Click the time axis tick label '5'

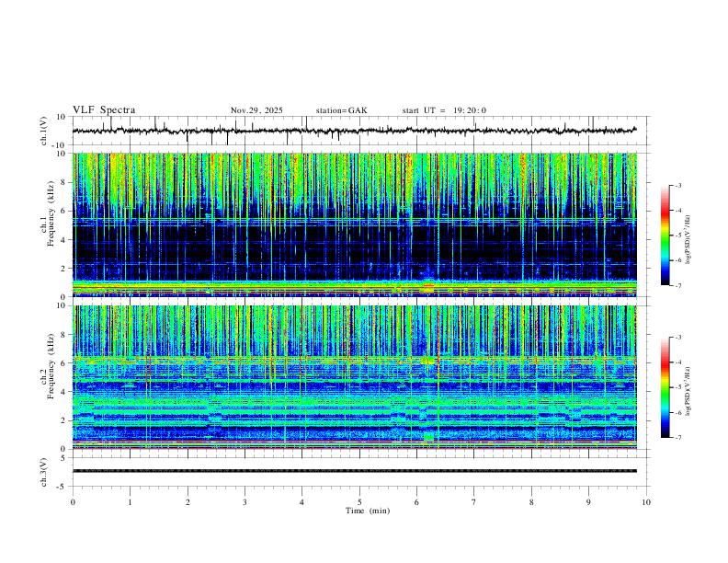(359, 502)
